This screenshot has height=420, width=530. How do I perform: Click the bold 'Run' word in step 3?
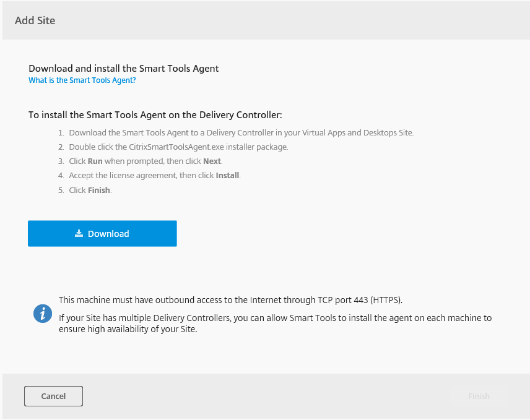(95, 161)
